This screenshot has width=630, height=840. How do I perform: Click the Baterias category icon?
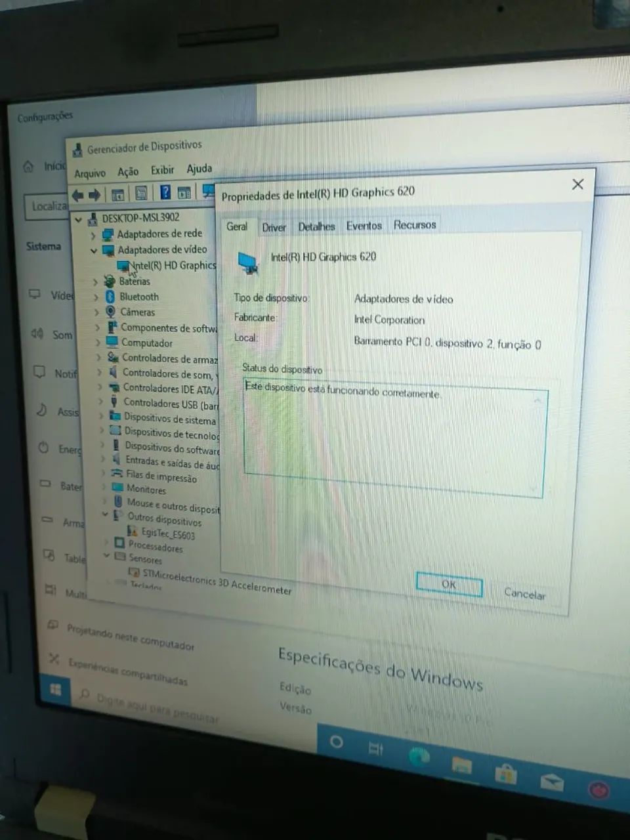pos(110,282)
